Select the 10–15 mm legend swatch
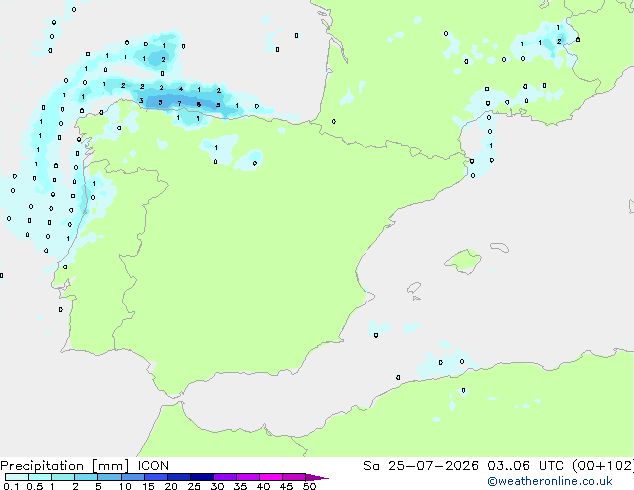Viewport: 634px width, 490px height. click(x=132, y=477)
